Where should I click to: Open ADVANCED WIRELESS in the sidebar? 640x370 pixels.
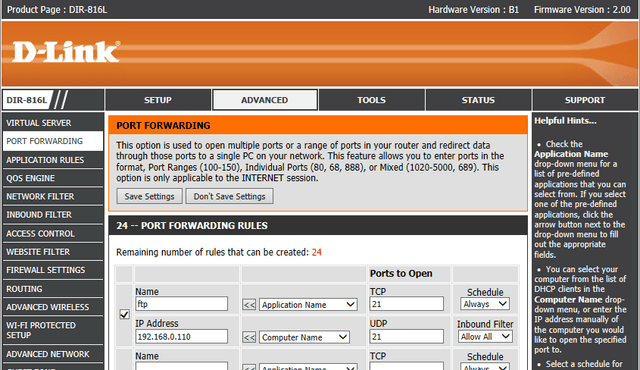[x=53, y=307]
